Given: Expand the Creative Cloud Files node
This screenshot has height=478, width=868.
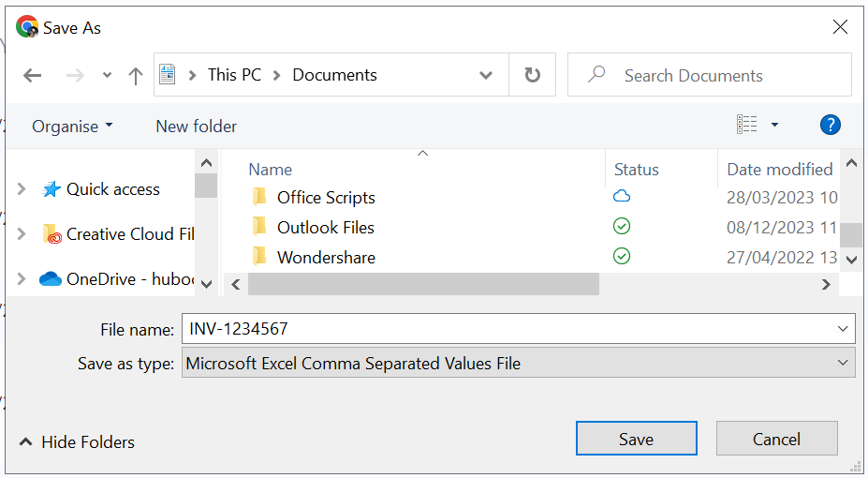Looking at the screenshot, I should tap(22, 234).
